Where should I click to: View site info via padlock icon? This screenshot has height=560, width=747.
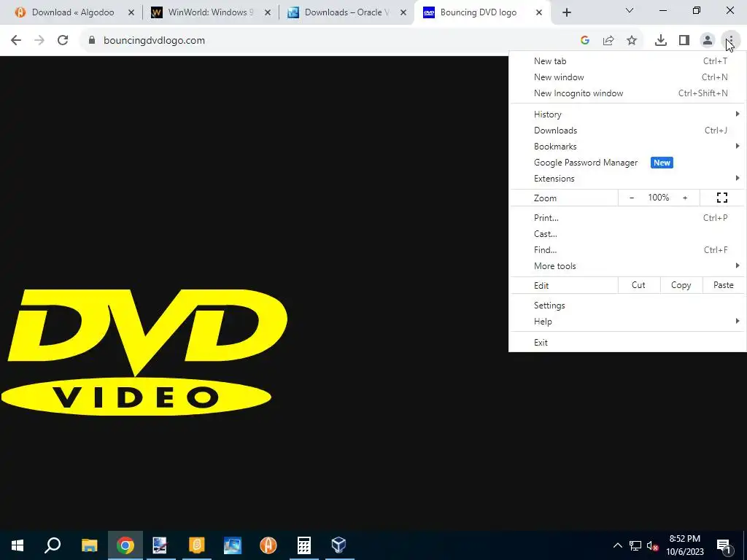(92, 41)
